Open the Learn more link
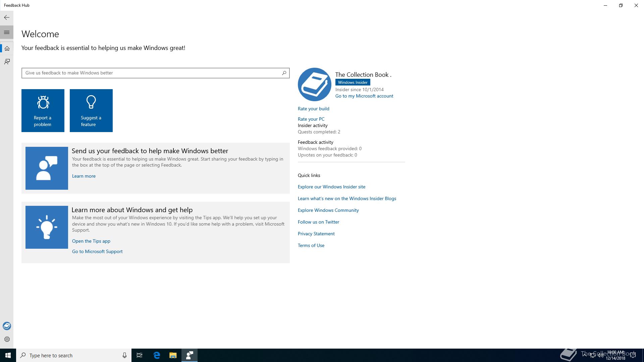 [84, 176]
